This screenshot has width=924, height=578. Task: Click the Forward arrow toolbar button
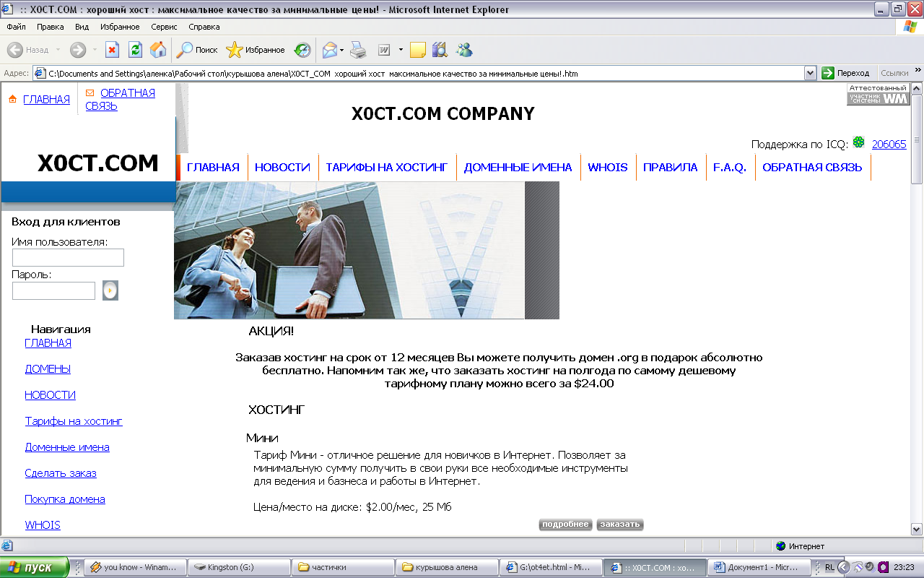point(78,50)
